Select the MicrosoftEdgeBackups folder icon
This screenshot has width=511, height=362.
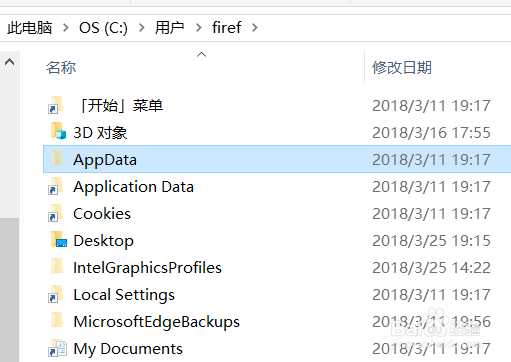[57, 321]
